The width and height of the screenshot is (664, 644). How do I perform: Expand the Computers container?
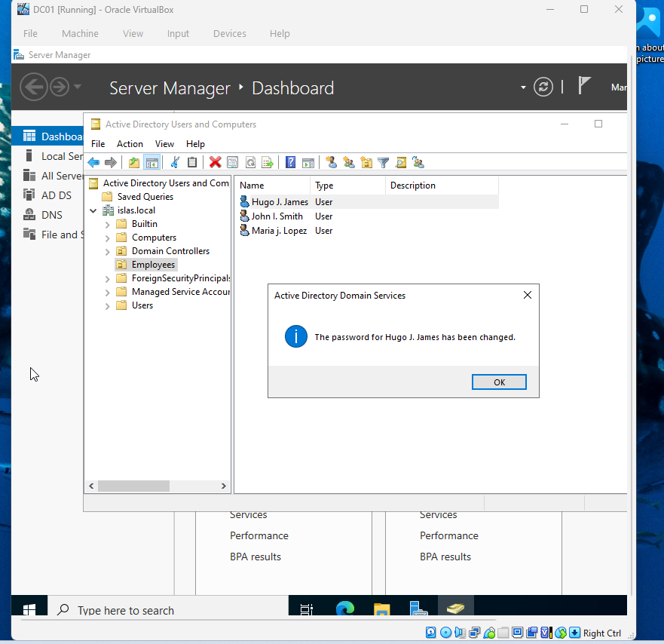pos(107,238)
